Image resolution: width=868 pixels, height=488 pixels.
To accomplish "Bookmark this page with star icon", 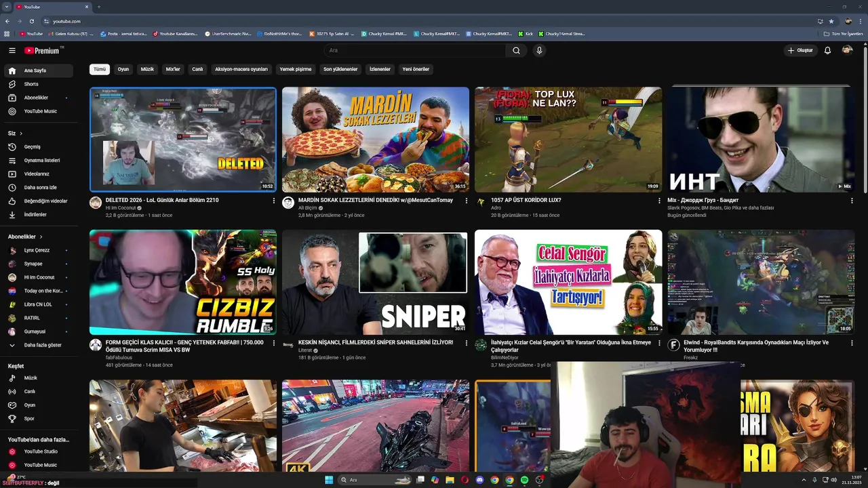I will tap(831, 21).
